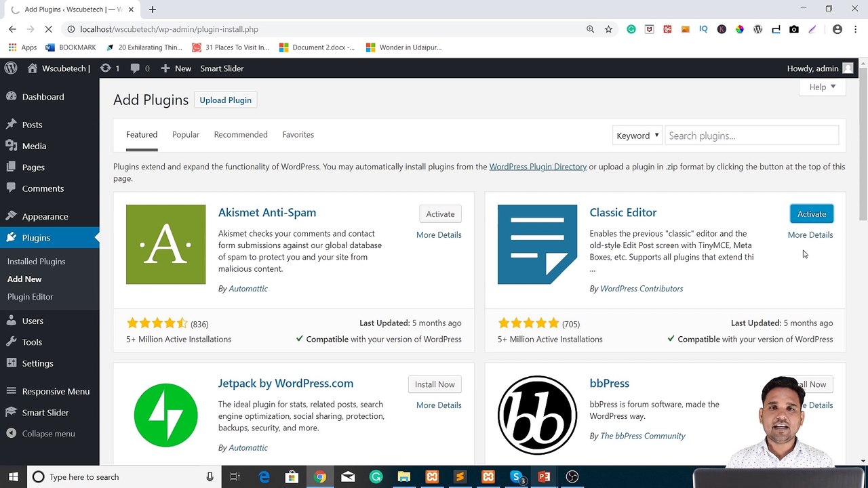868x488 pixels.
Task: Click the bbPress plugin logo
Action: point(537,415)
